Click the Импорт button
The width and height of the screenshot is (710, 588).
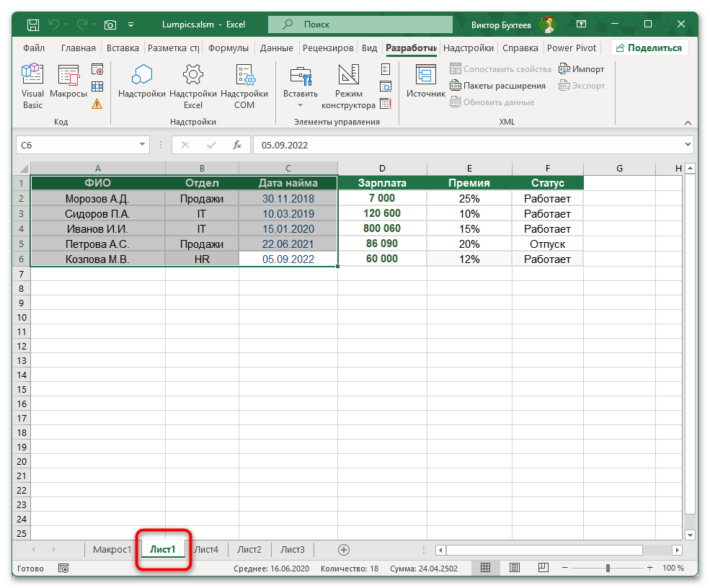(x=582, y=68)
